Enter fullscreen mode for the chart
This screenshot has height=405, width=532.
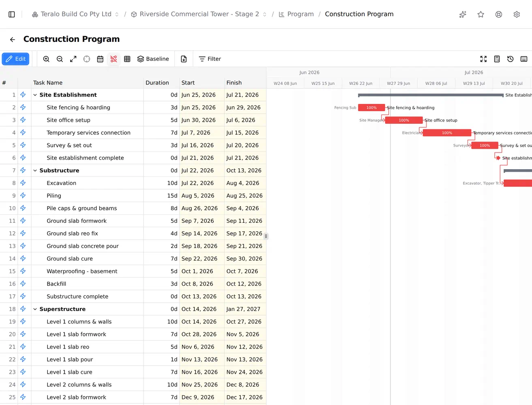click(x=483, y=59)
